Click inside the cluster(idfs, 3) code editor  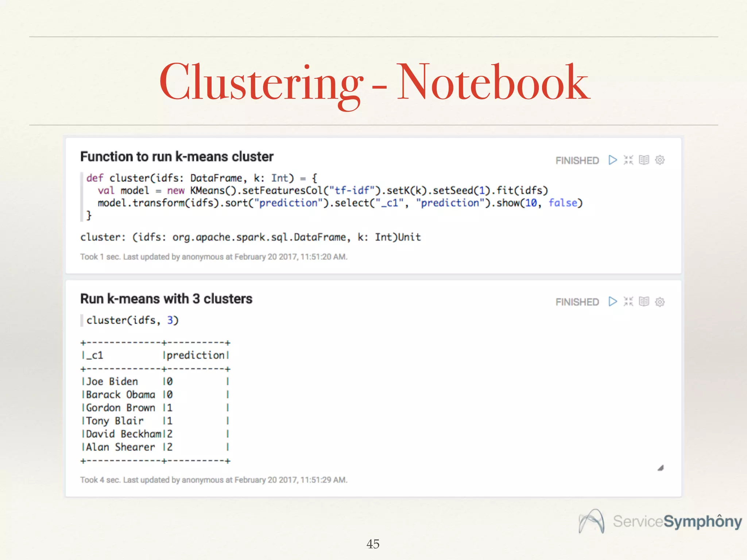[x=132, y=320]
